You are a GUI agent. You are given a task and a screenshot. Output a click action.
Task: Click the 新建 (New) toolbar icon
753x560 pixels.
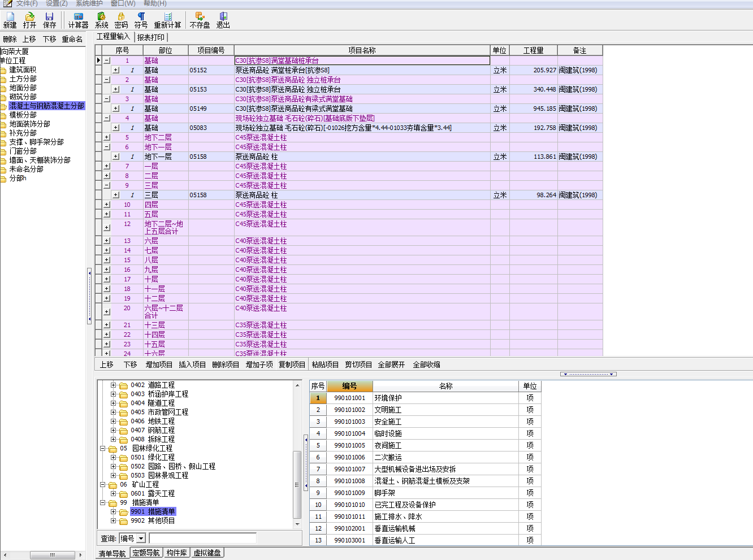pos(10,20)
